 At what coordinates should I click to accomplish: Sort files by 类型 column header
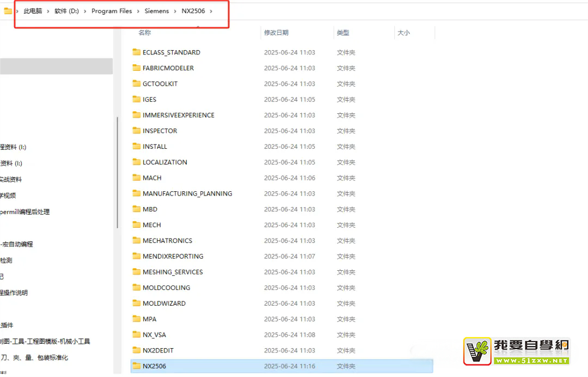click(342, 33)
